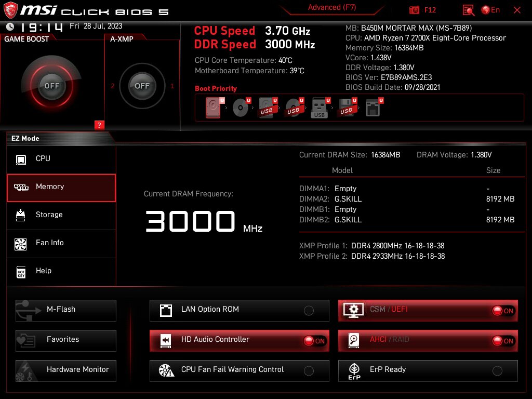Click the CPU chip icon in the sidebar

[21, 159]
